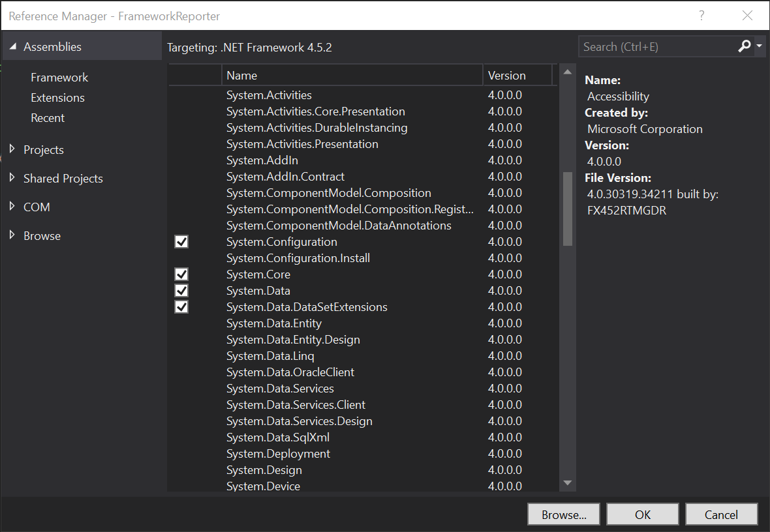Select the System.Data.Entity.Design row
Screen dimensions: 770x532
tap(362, 339)
